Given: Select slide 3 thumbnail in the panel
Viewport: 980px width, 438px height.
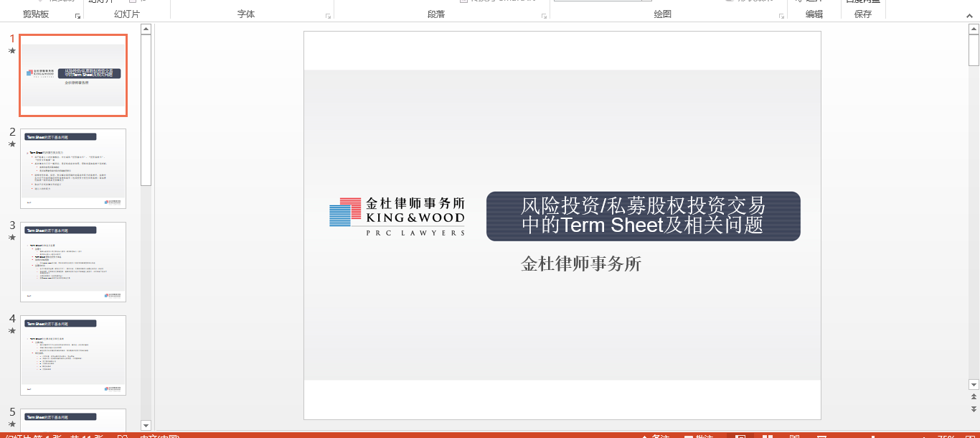Looking at the screenshot, I should point(73,262).
